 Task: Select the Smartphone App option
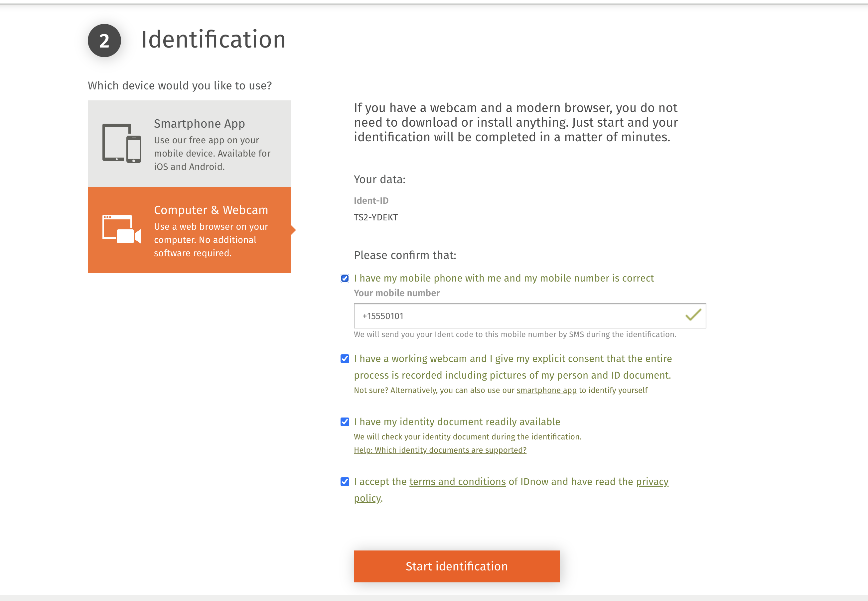(x=189, y=144)
